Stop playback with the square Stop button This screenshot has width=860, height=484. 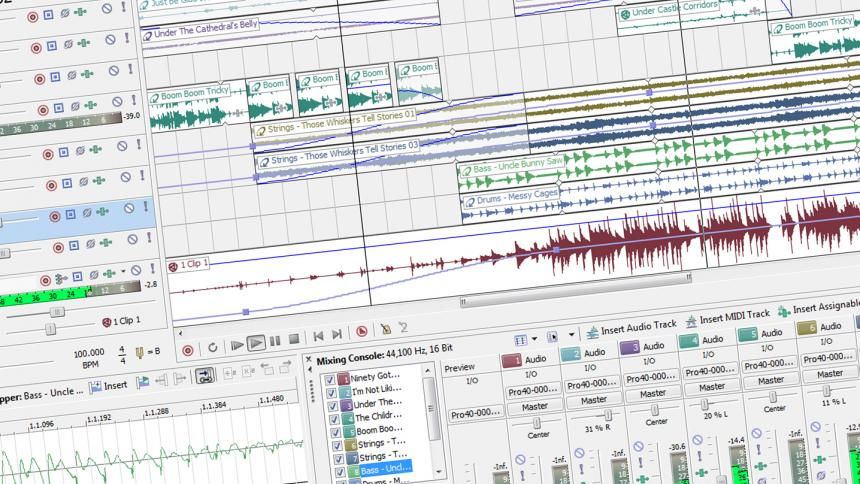coord(294,339)
